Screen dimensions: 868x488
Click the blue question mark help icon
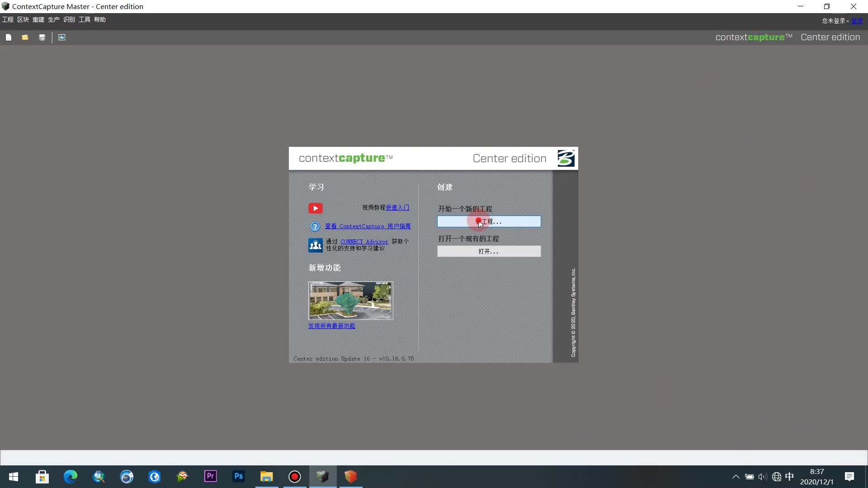tap(315, 226)
